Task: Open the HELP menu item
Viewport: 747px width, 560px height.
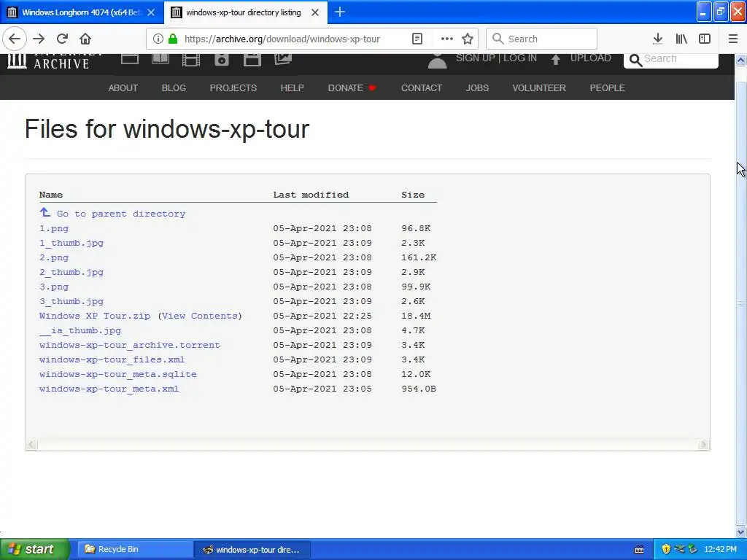Action: pyautogui.click(x=292, y=88)
